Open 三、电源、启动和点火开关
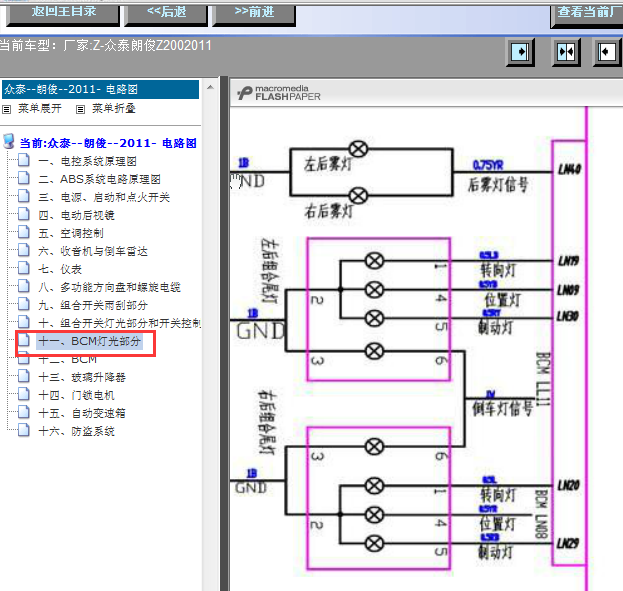623x591 pixels. pyautogui.click(x=104, y=197)
